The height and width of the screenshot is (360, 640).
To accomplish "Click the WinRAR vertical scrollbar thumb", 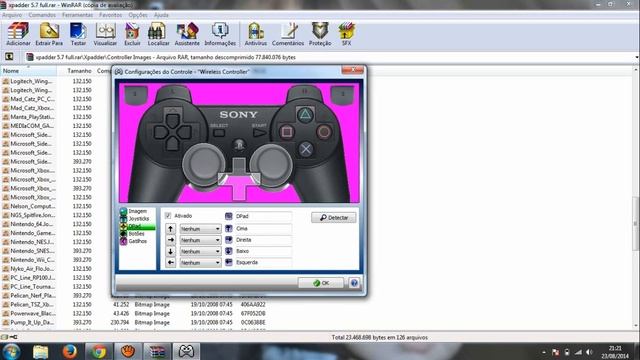I will click(636, 224).
